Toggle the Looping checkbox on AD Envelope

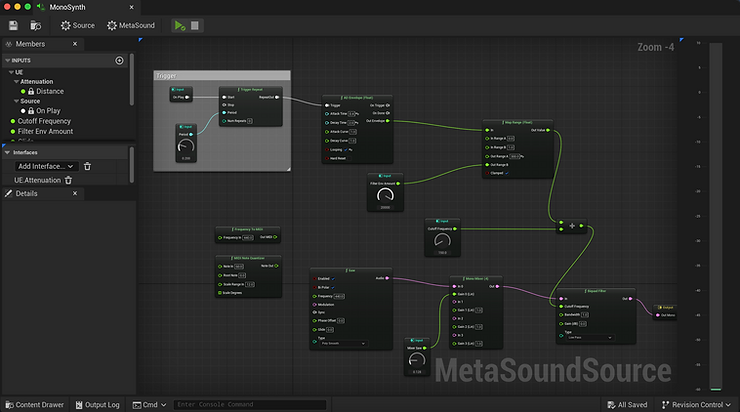[x=346, y=150]
